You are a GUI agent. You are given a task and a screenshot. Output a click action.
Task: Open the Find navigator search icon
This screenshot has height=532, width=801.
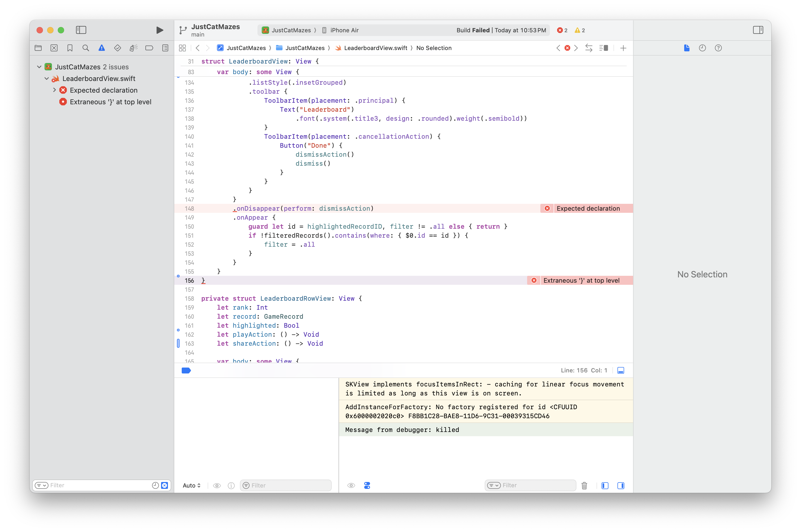pyautogui.click(x=86, y=48)
